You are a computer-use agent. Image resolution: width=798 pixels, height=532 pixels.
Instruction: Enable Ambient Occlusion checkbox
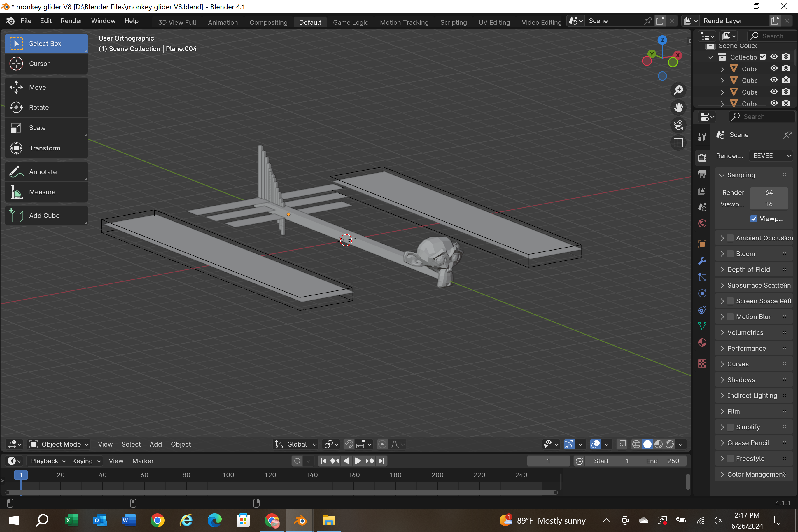731,238
